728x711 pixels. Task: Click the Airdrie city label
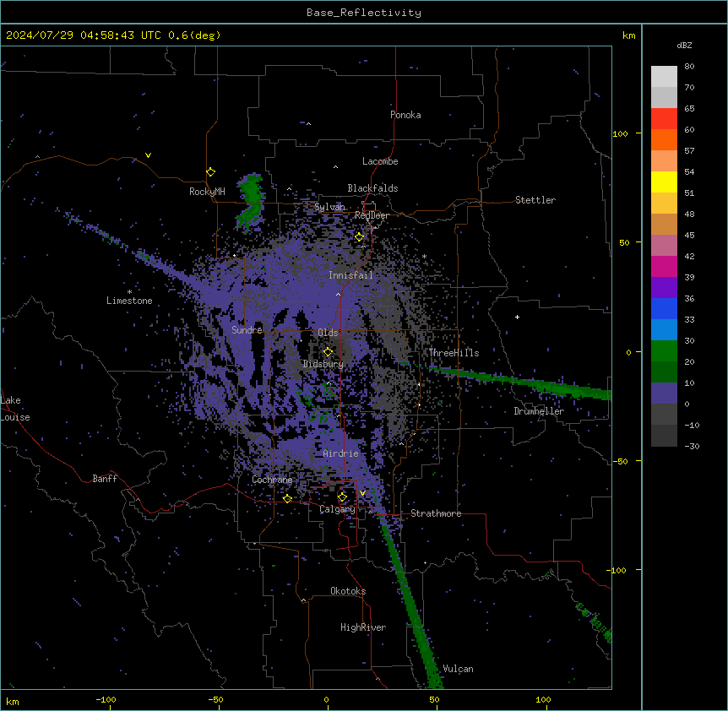click(340, 453)
